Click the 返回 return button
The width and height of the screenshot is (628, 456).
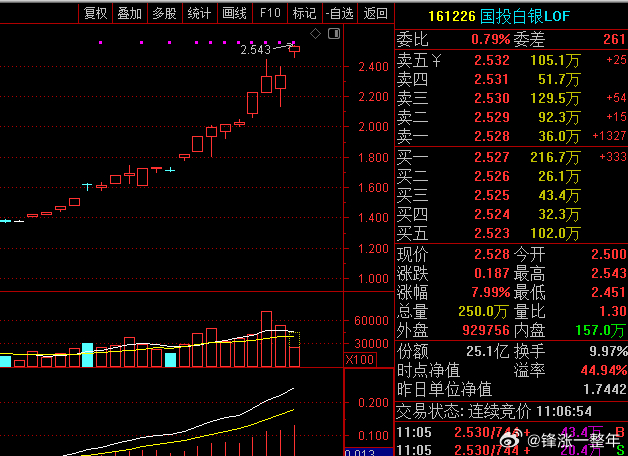376,13
